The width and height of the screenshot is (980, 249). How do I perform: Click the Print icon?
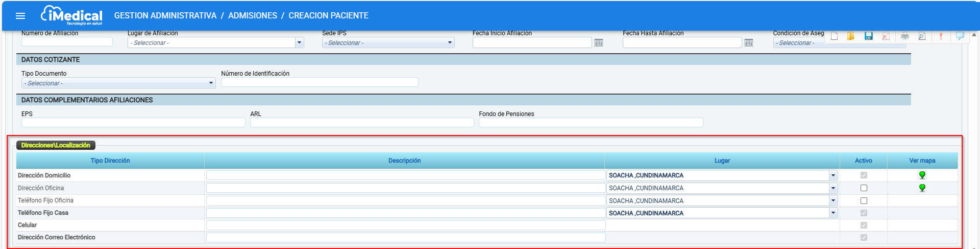pos(905,36)
